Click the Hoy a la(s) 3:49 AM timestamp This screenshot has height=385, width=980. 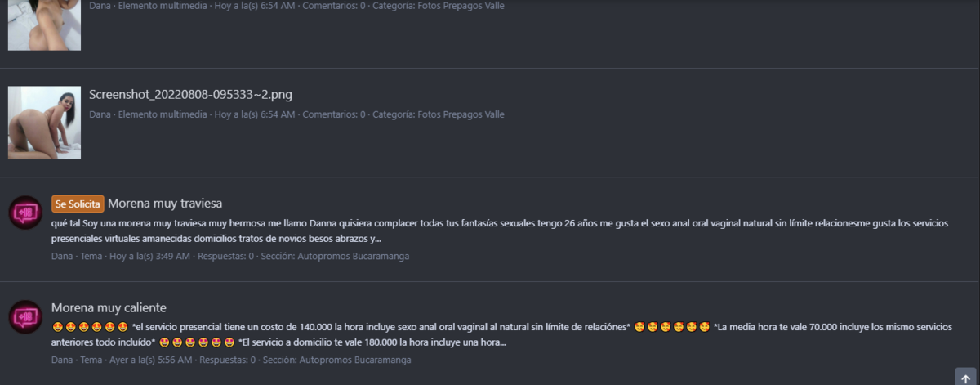pyautogui.click(x=149, y=256)
